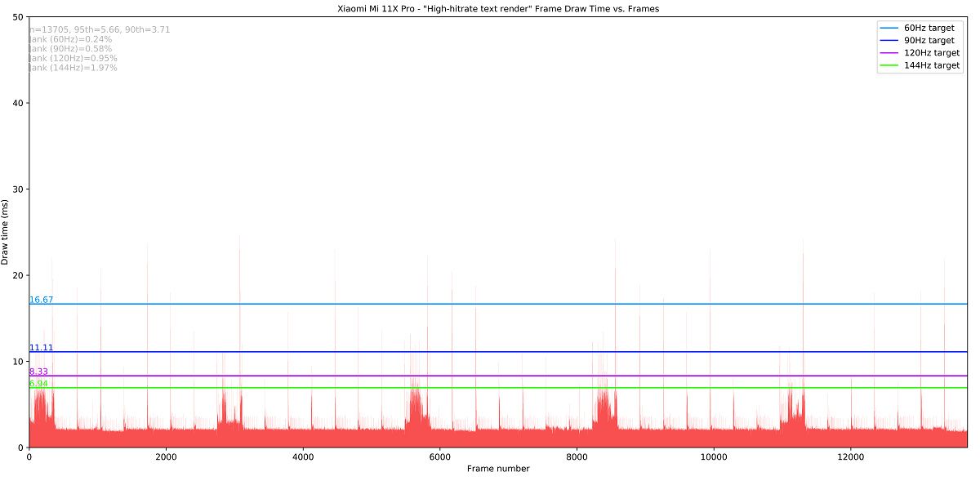Click the "Jank (120Hz)=0.95%" stat
This screenshot has height=481, width=980.
73,58
